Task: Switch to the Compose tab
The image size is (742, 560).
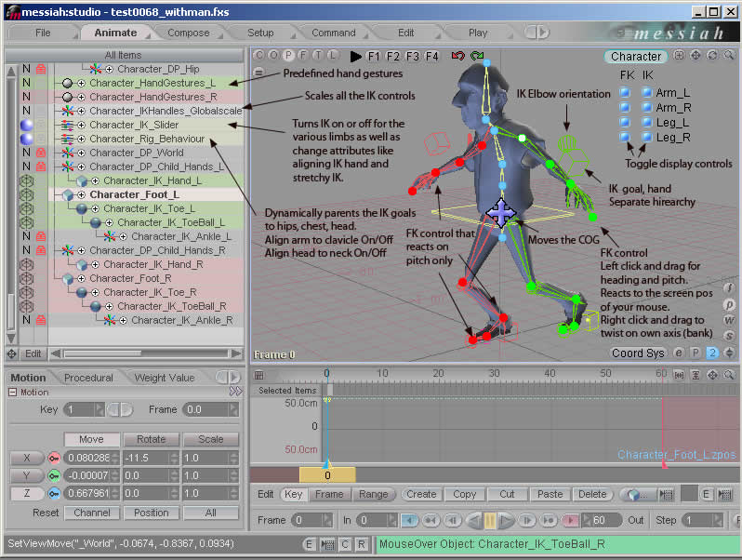Action: (189, 33)
